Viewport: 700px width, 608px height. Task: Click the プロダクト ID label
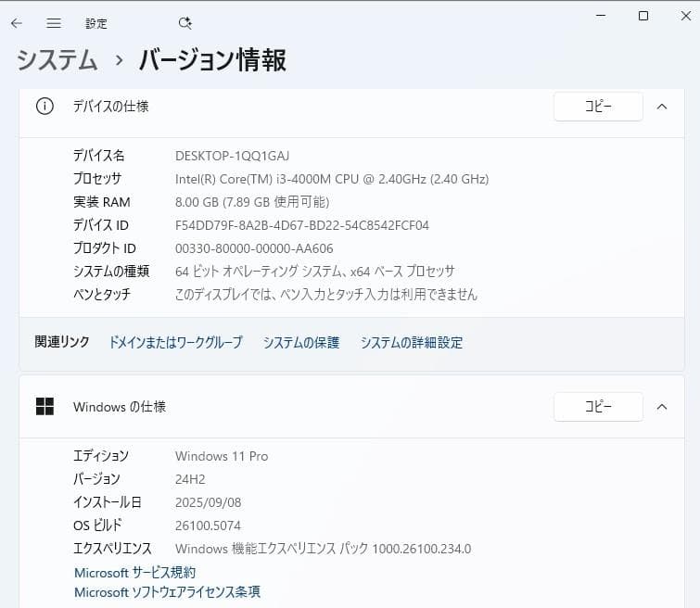point(105,248)
